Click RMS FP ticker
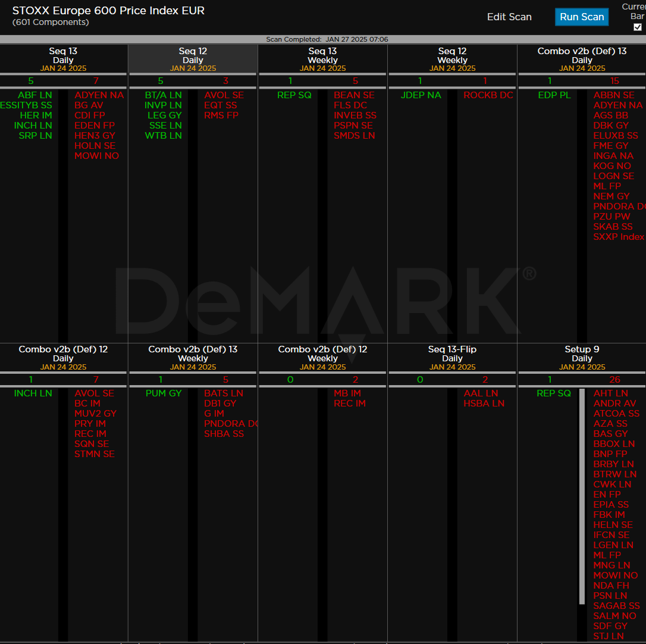Viewport: 646px width, 644px height. [x=221, y=115]
